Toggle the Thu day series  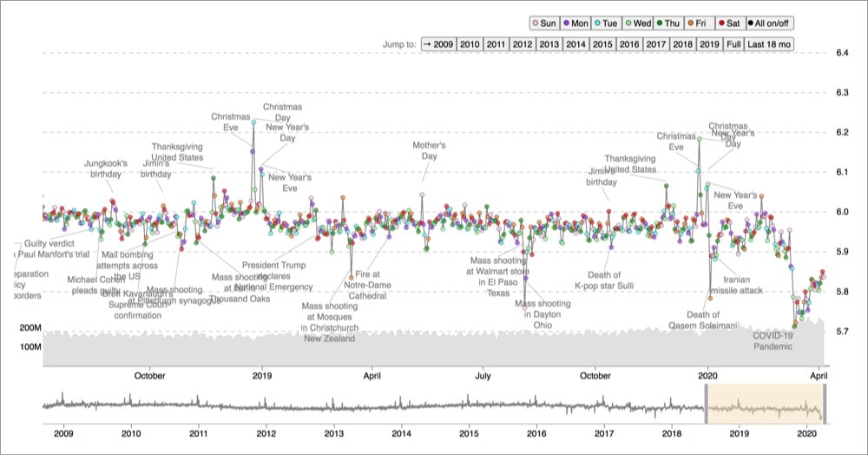click(x=671, y=23)
